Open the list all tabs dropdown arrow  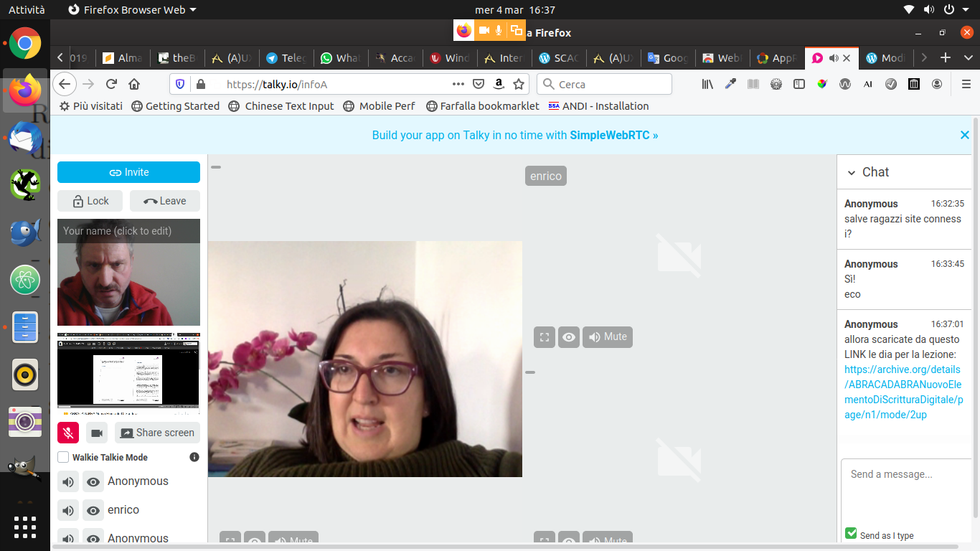(968, 58)
